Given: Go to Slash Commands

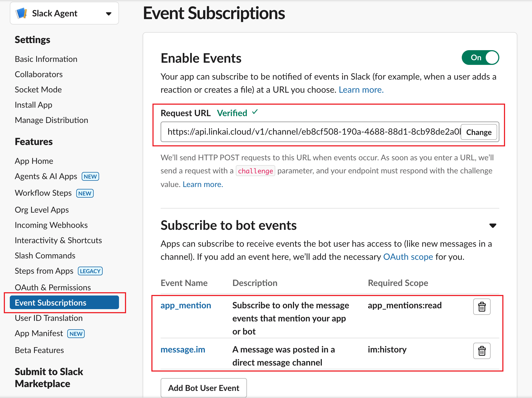Looking at the screenshot, I should coord(45,256).
